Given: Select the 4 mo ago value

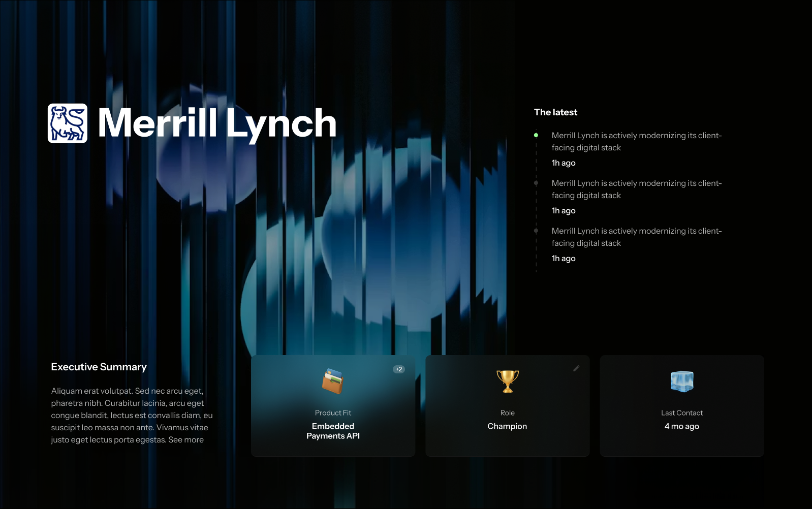Looking at the screenshot, I should [x=682, y=426].
